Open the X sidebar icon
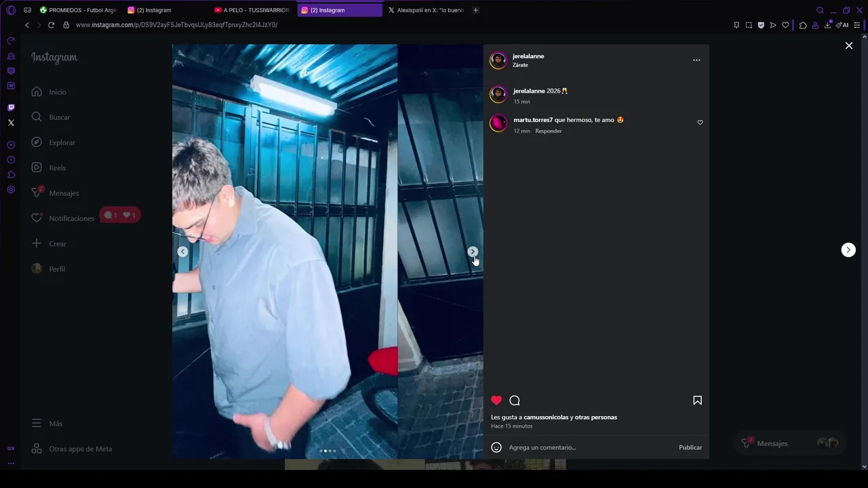The height and width of the screenshot is (488, 868). pyautogui.click(x=11, y=123)
